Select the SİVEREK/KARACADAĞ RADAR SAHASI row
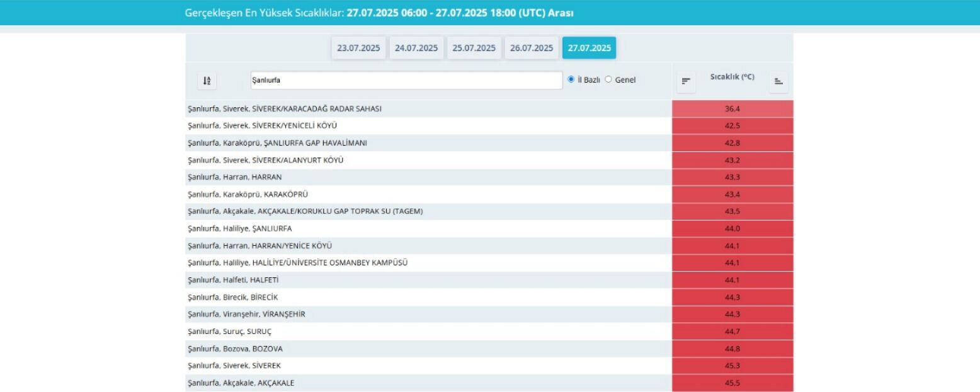This screenshot has height=392, width=980. [x=428, y=108]
